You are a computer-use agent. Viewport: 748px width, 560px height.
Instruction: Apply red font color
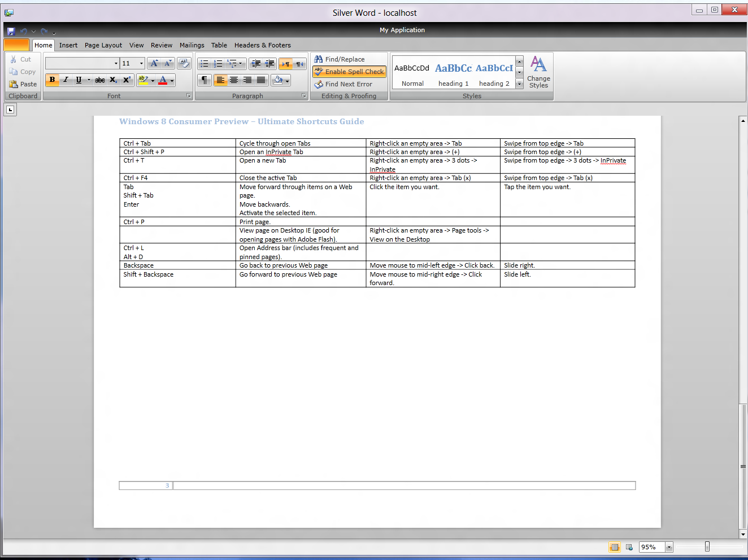click(163, 80)
